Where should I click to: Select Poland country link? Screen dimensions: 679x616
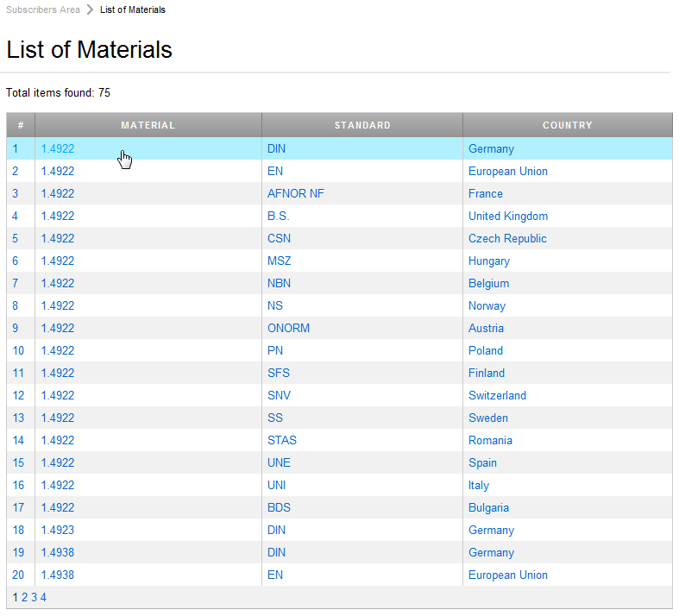486,350
